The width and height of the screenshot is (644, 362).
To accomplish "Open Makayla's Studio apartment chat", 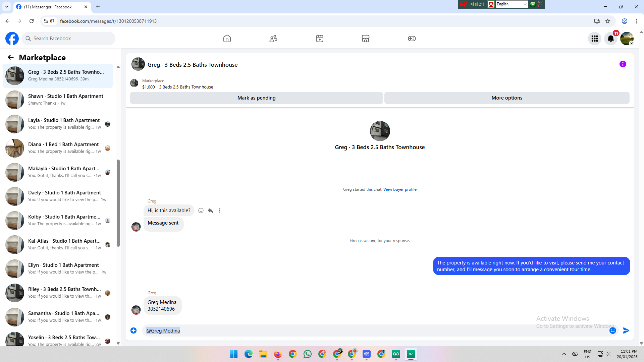I will [58, 172].
